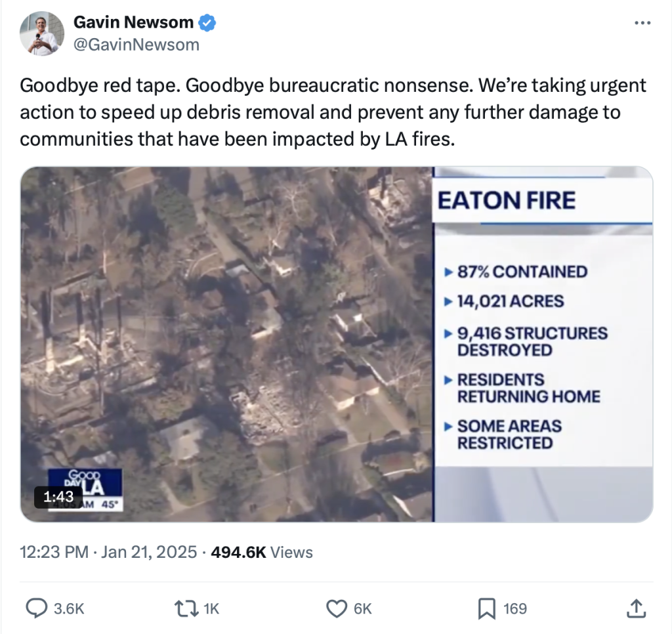Click the 3.6K reply count
672x634 pixels.
(68, 608)
